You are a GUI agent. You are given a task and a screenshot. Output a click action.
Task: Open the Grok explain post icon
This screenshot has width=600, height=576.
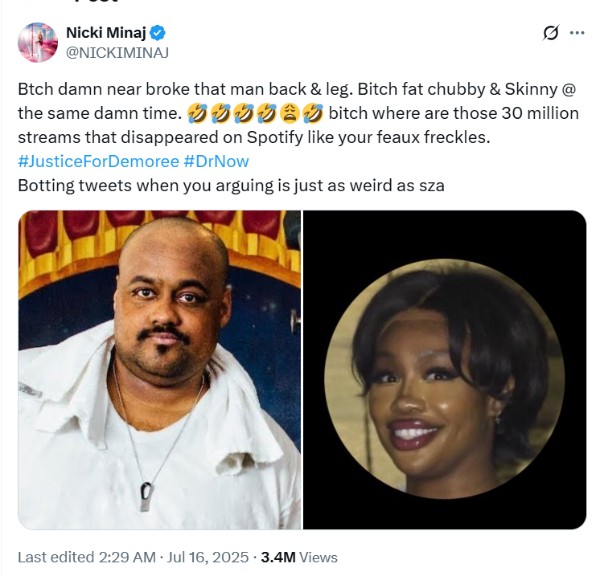[550, 33]
